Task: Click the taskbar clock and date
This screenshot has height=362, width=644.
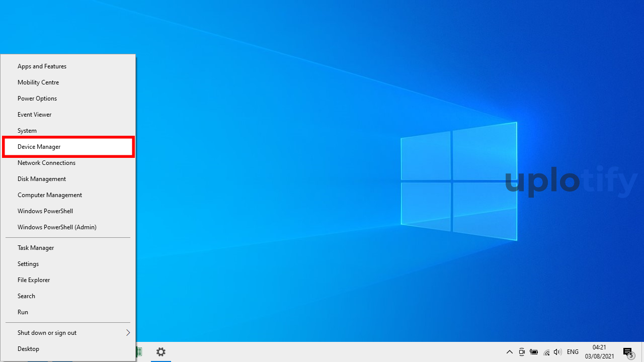Action: point(599,352)
